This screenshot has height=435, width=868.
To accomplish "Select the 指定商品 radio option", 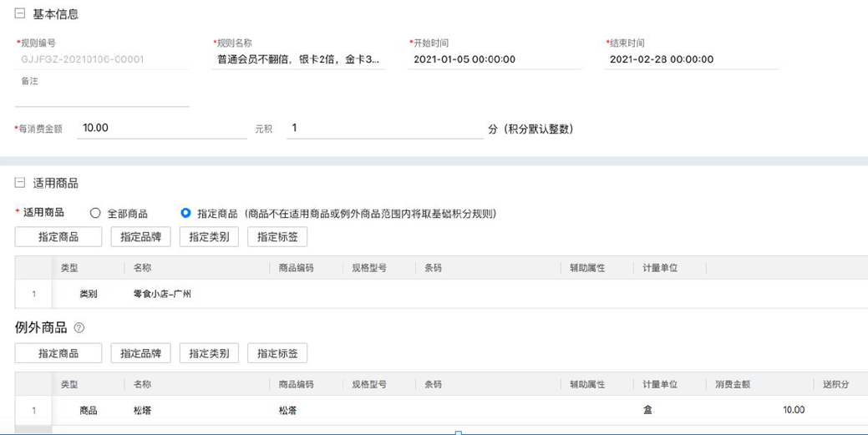I will (185, 213).
